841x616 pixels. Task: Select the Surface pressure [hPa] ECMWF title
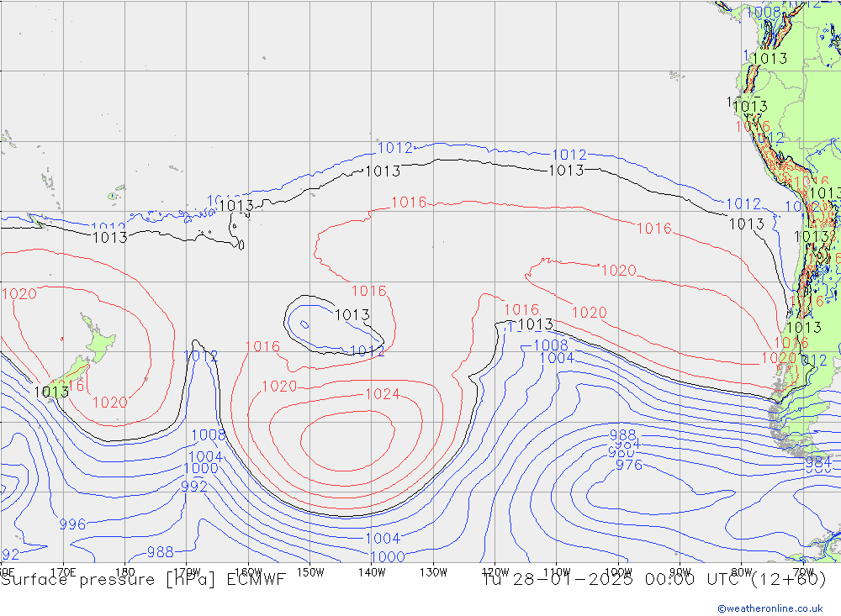pos(143,579)
